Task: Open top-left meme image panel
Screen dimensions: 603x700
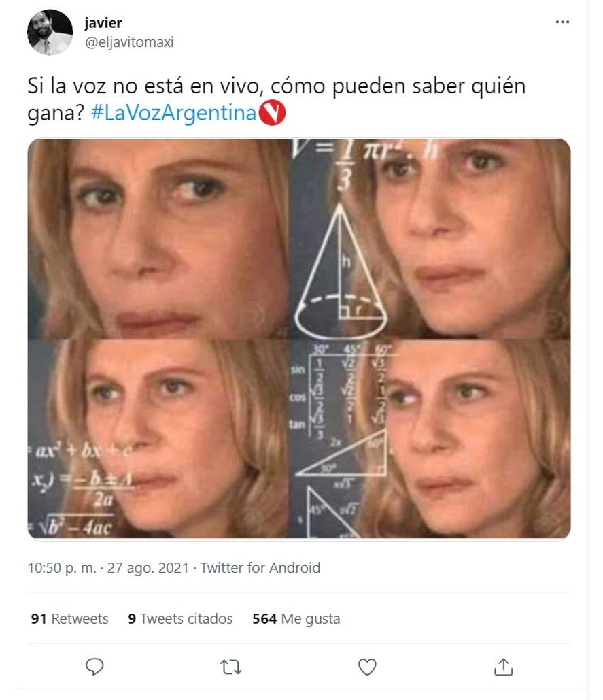Action: point(159,238)
